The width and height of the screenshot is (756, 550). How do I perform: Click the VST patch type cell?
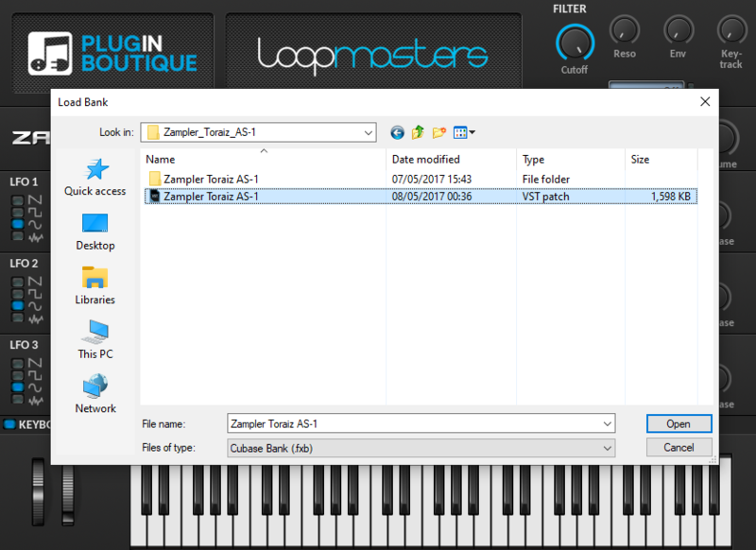click(x=545, y=197)
